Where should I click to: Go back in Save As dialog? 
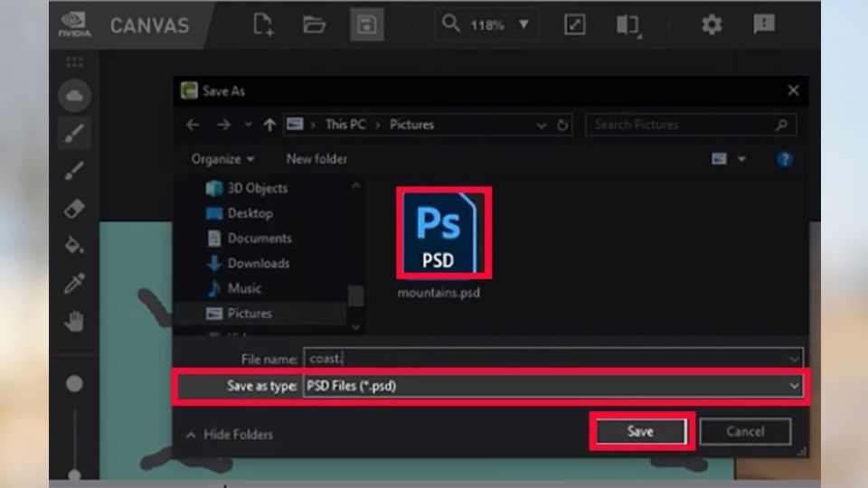[193, 125]
